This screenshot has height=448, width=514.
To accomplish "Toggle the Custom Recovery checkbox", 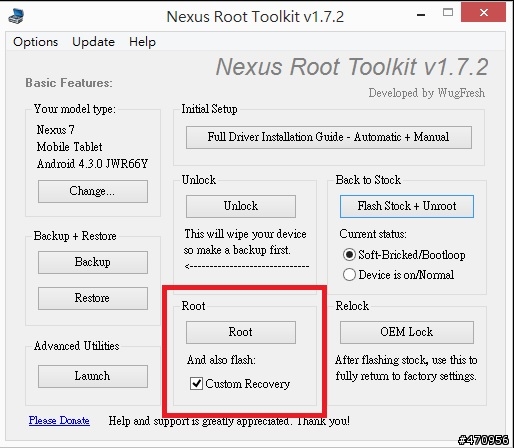I will coord(196,384).
